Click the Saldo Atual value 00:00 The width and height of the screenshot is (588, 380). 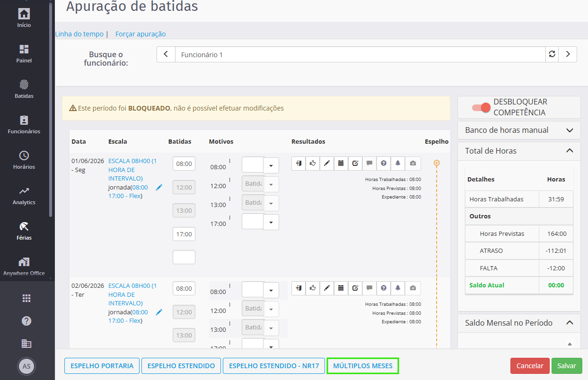click(556, 285)
